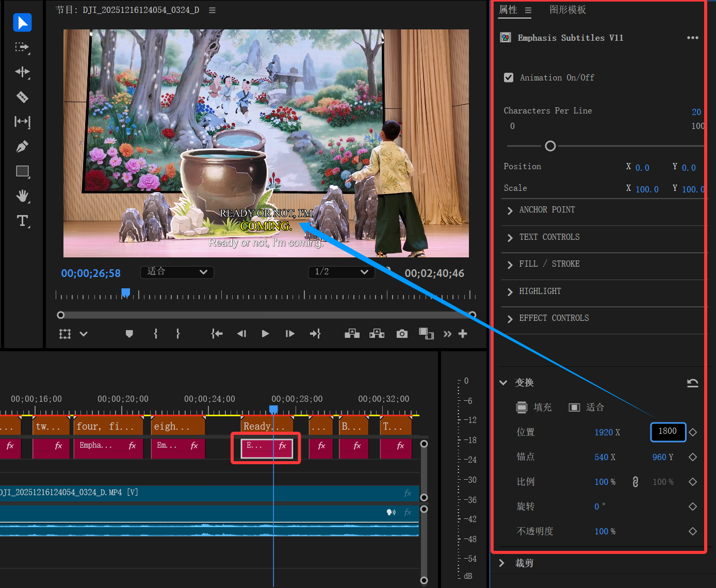This screenshot has width=716, height=588.
Task: Uncheck the Animation On/Off checkbox
Action: point(509,77)
